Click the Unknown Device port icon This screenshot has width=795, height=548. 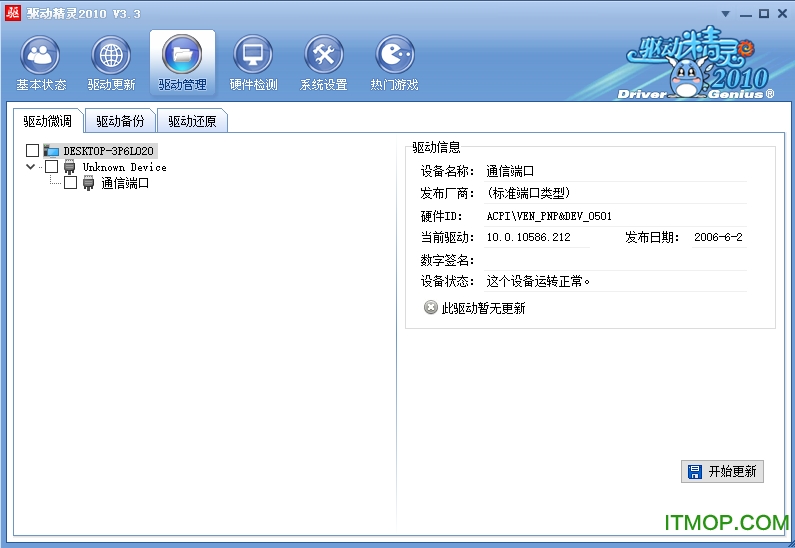(70, 167)
